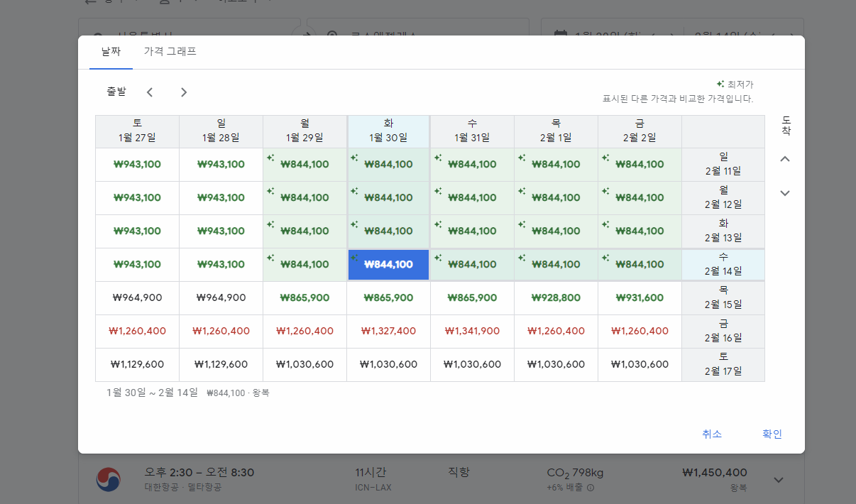This screenshot has width=856, height=504.
Task: Click the Korean Air airline logo
Action: click(108, 480)
